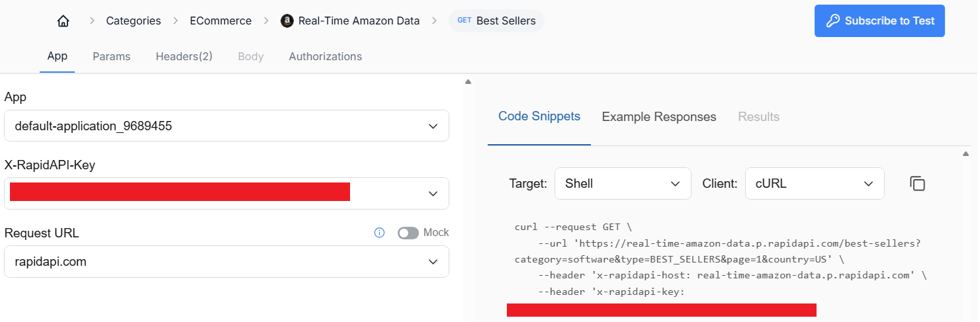Image resolution: width=980 pixels, height=322 pixels.
Task: Click the code snippet scrollbar up arrow
Action: [965, 154]
